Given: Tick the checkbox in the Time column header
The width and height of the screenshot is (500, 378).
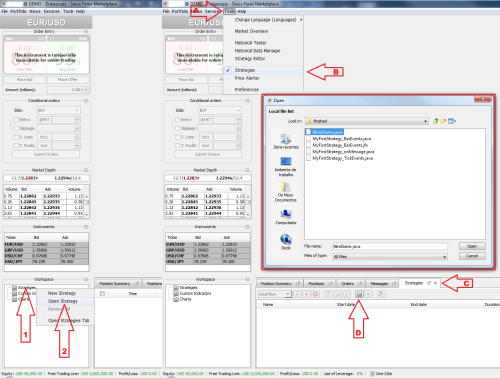Looking at the screenshot, I should pyautogui.click(x=102, y=294).
